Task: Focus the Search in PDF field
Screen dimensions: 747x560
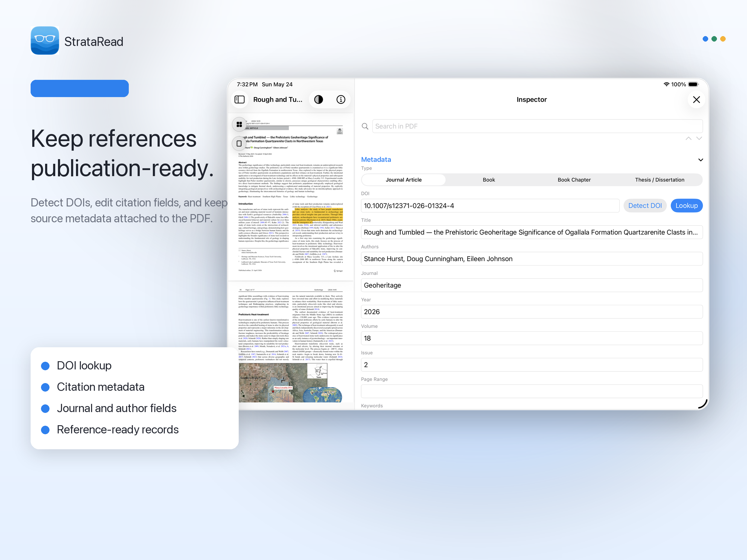Action: tap(537, 126)
